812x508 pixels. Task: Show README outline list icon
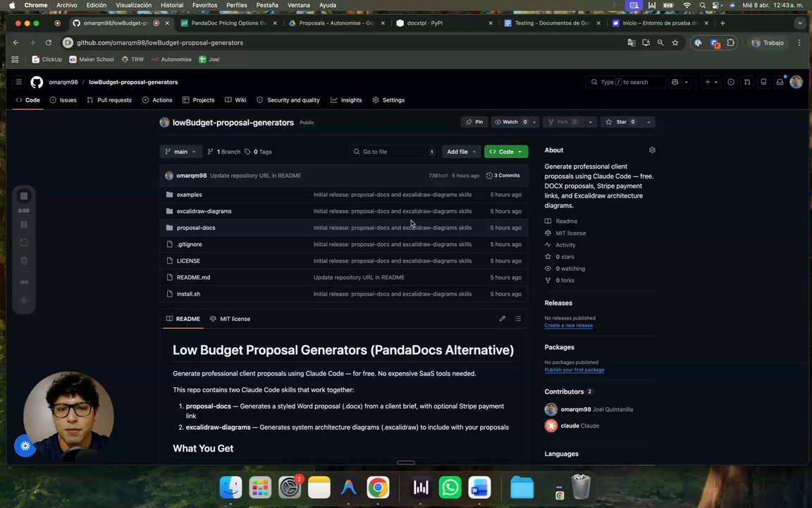click(518, 319)
